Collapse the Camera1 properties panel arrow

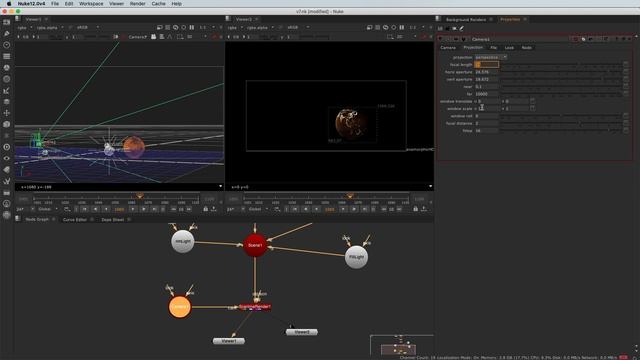(440, 39)
